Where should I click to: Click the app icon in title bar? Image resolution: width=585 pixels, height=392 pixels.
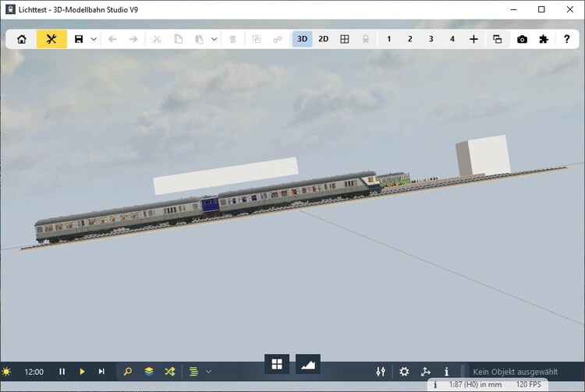[10, 9]
